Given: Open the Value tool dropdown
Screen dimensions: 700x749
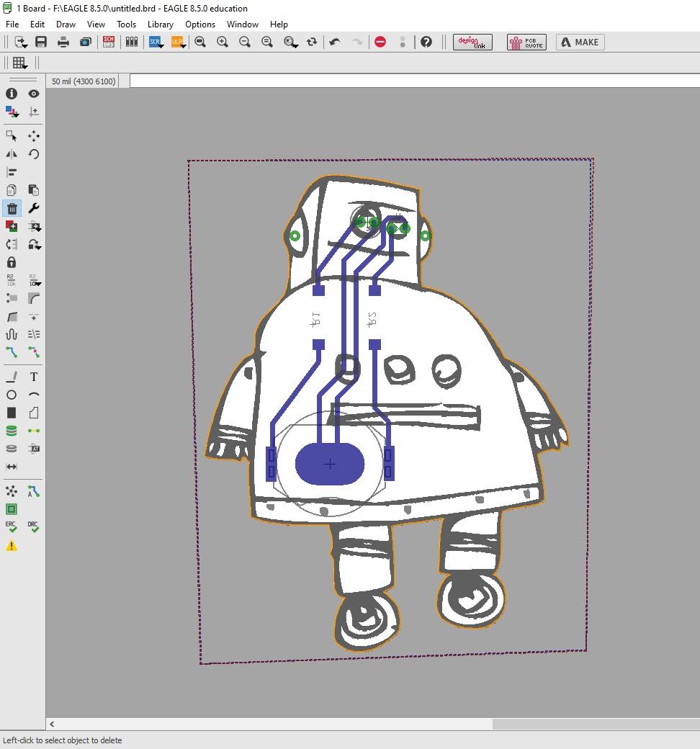Looking at the screenshot, I should click(x=35, y=280).
